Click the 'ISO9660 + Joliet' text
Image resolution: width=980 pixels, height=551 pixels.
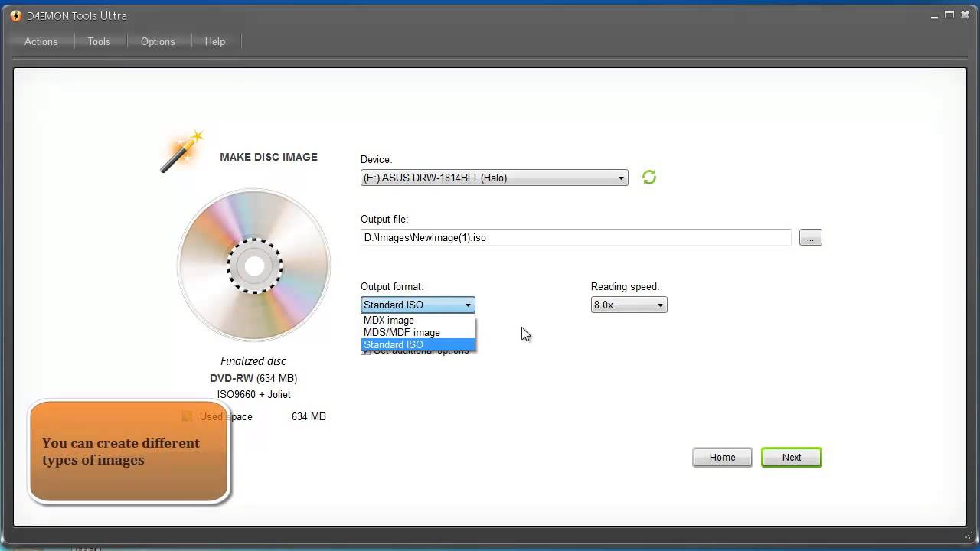pos(253,395)
